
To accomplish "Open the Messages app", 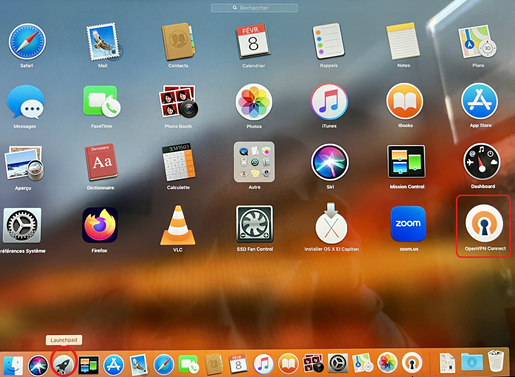I will pos(25,102).
